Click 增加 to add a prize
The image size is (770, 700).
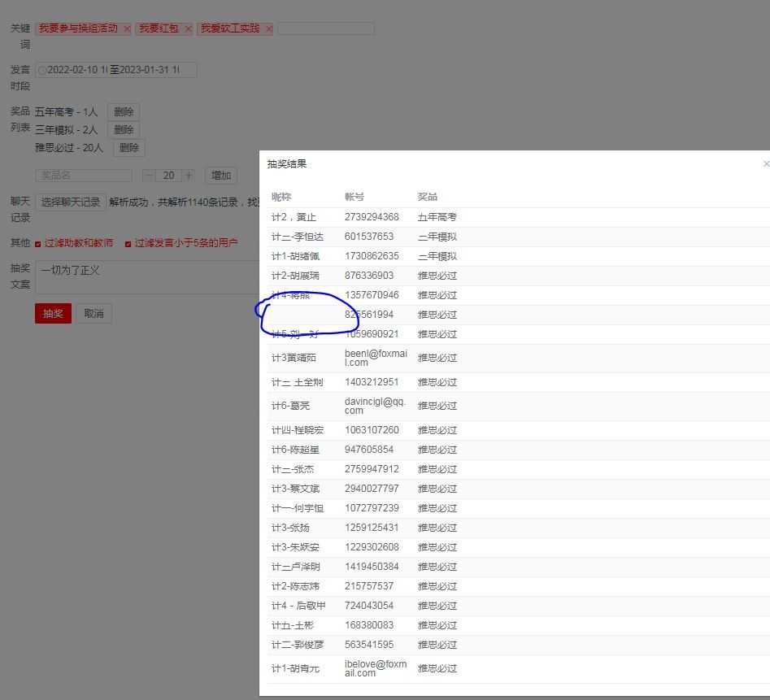[x=221, y=176]
